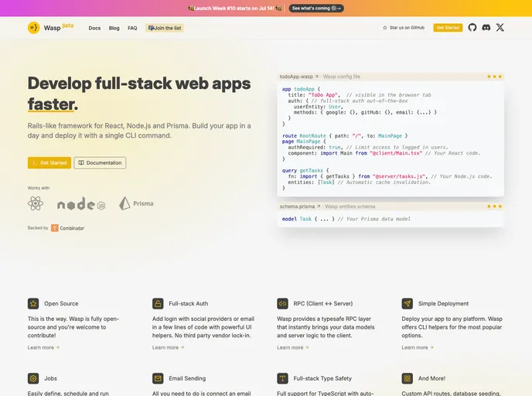The height and width of the screenshot is (396, 532).
Task: Click the And More! feature title
Action: [x=431, y=378]
